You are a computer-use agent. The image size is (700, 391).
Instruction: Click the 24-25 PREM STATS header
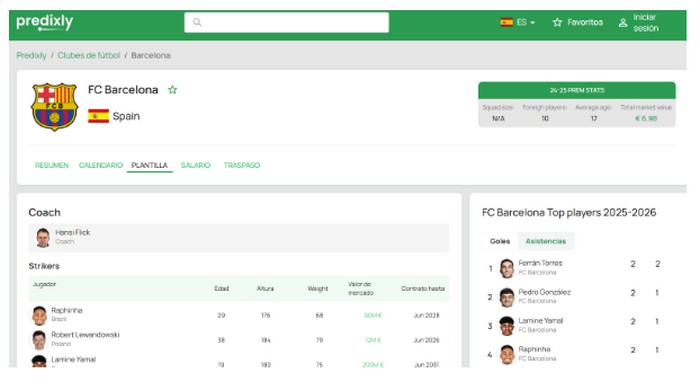point(577,90)
